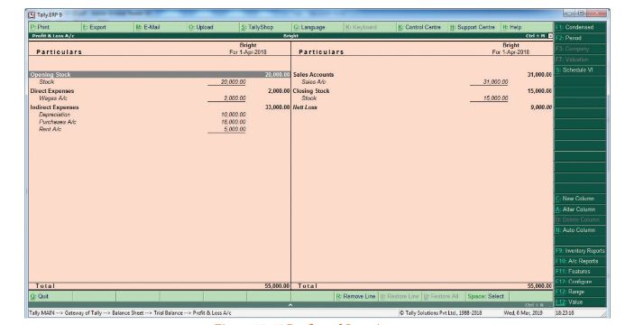
Task: Click the Tally.ERP 9 title bar icon
Action: point(32,15)
